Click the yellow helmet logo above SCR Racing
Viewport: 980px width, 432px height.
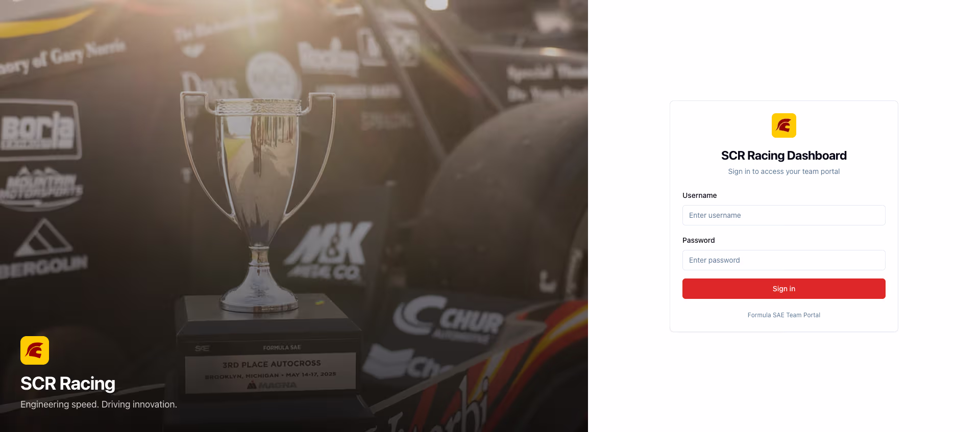tap(35, 350)
